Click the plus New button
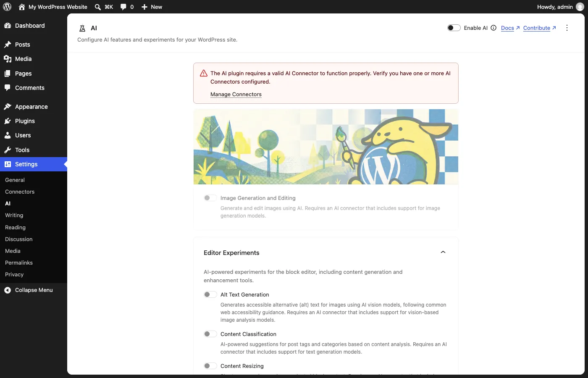The width and height of the screenshot is (588, 378). tap(152, 7)
